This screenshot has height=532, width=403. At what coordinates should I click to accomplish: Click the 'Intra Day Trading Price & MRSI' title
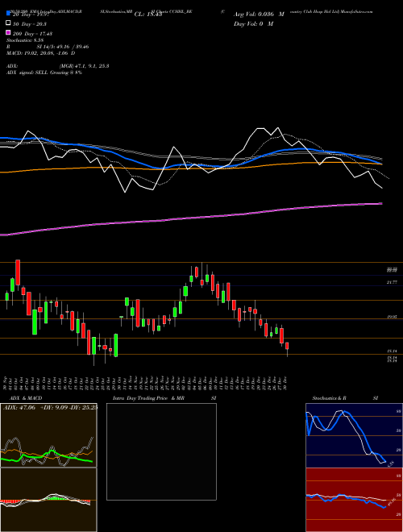click(x=164, y=398)
